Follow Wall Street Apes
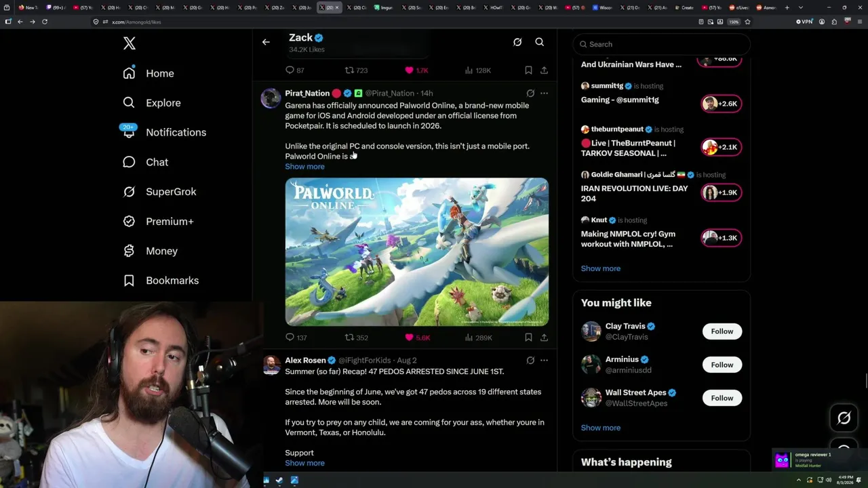The width and height of the screenshot is (868, 488). 722,398
